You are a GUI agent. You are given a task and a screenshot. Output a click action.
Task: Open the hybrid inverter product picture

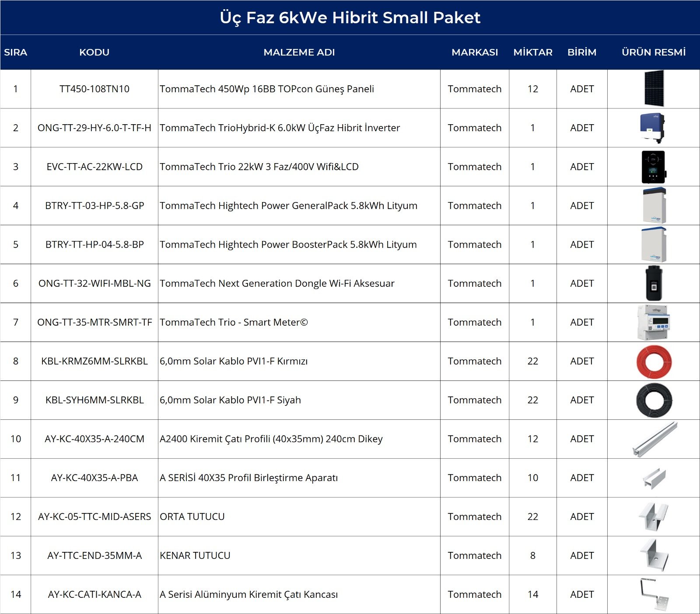point(652,128)
